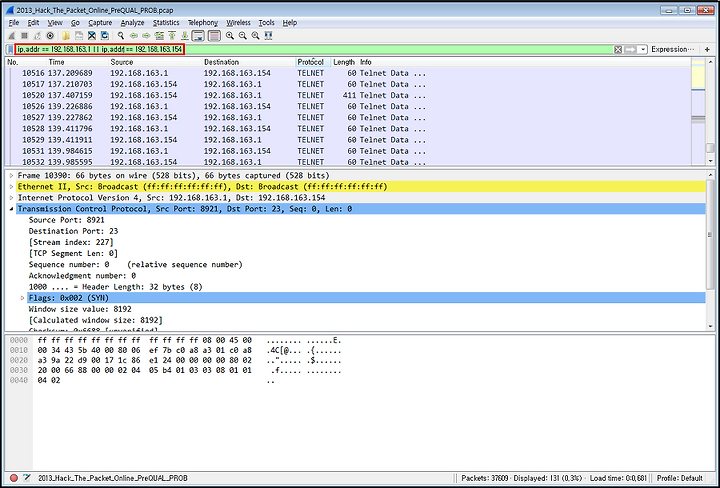Image resolution: width=720 pixels, height=488 pixels.
Task: Reload the capture file icon
Action: click(x=105, y=36)
